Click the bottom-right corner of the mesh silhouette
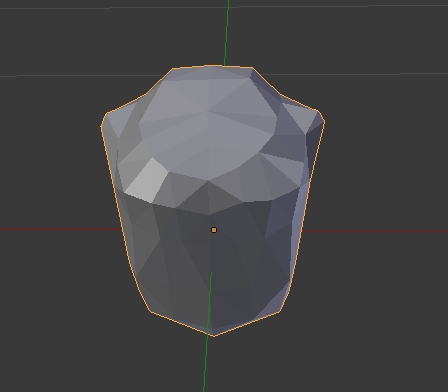This screenshot has height=392, width=448. (x=279, y=312)
